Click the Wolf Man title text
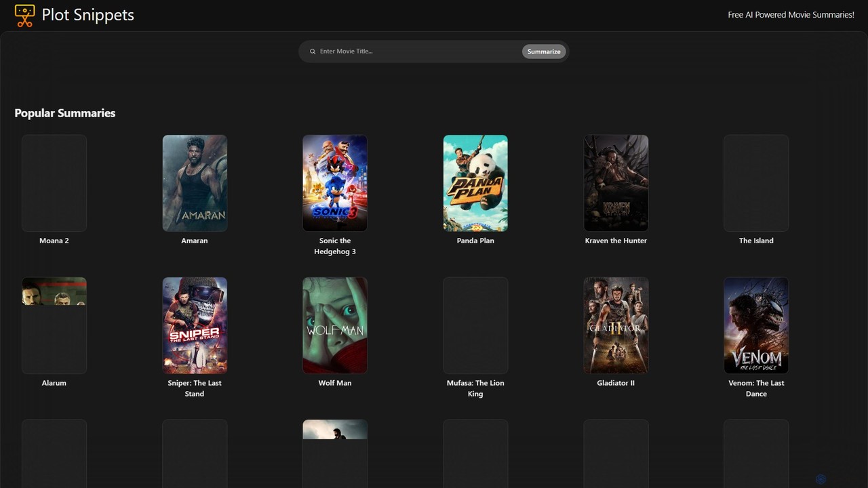Viewport: 868px width, 488px height. (x=335, y=383)
